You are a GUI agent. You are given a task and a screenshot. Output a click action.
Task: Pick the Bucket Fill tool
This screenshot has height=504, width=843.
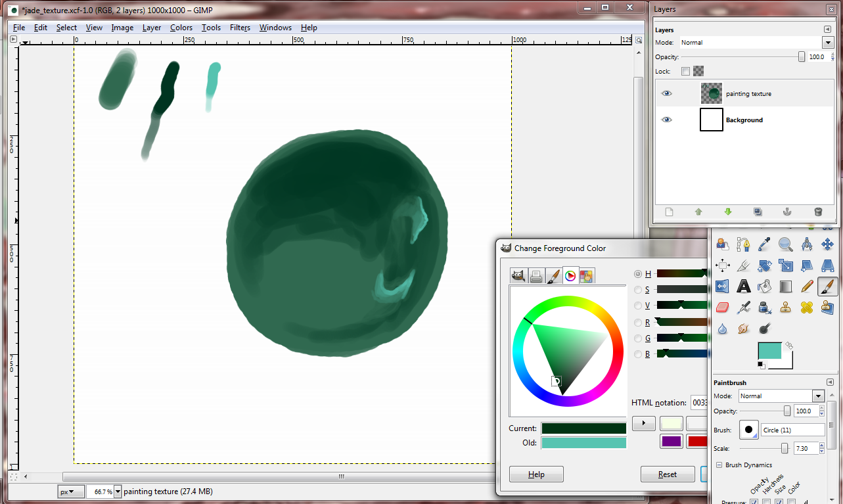(x=764, y=286)
